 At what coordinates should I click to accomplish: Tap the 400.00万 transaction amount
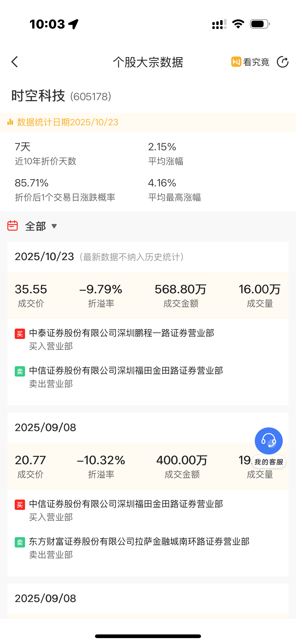pyautogui.click(x=182, y=460)
